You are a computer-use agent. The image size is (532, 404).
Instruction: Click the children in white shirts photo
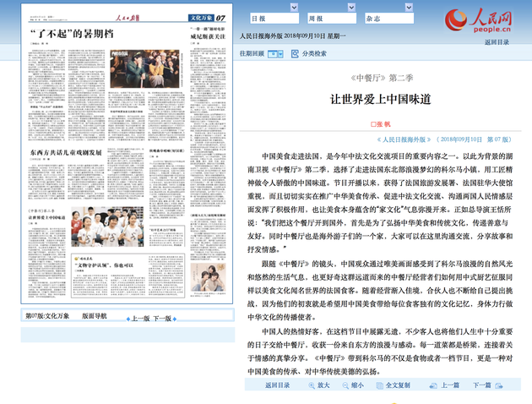107,227
